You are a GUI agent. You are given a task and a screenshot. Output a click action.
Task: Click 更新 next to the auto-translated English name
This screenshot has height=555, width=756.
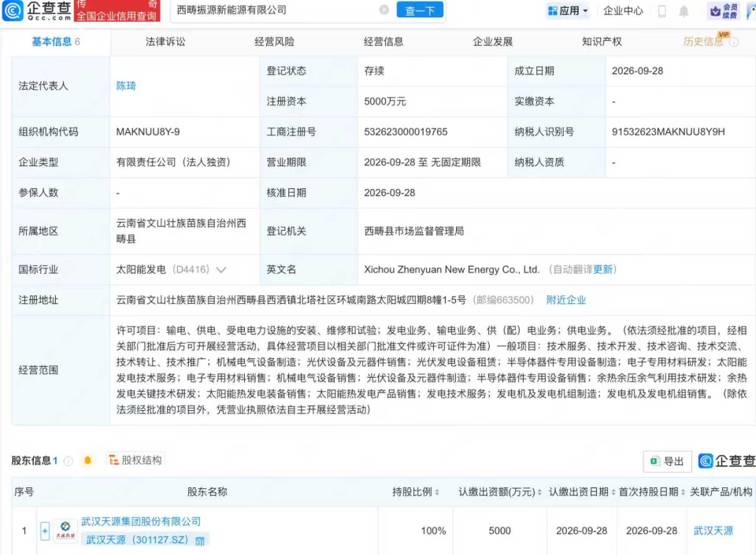pyautogui.click(x=602, y=270)
